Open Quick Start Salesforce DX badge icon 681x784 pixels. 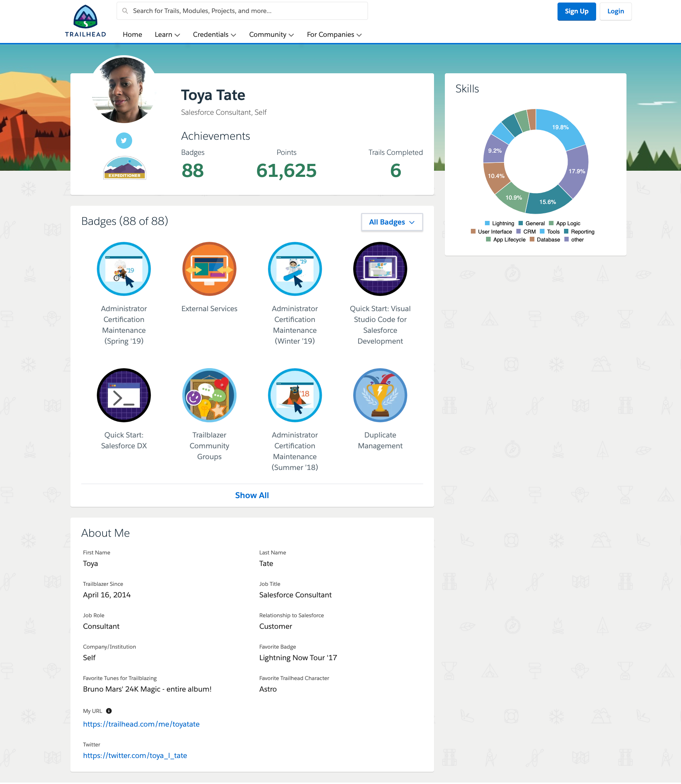[124, 395]
